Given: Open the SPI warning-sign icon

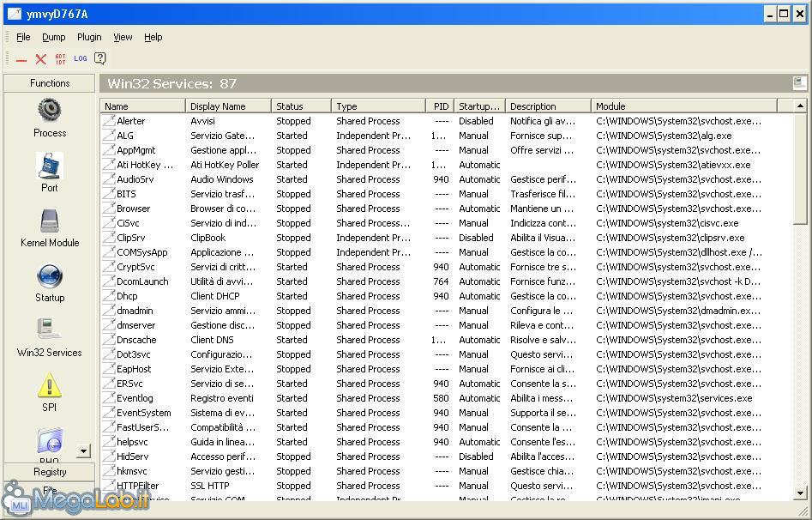Looking at the screenshot, I should pos(50,385).
